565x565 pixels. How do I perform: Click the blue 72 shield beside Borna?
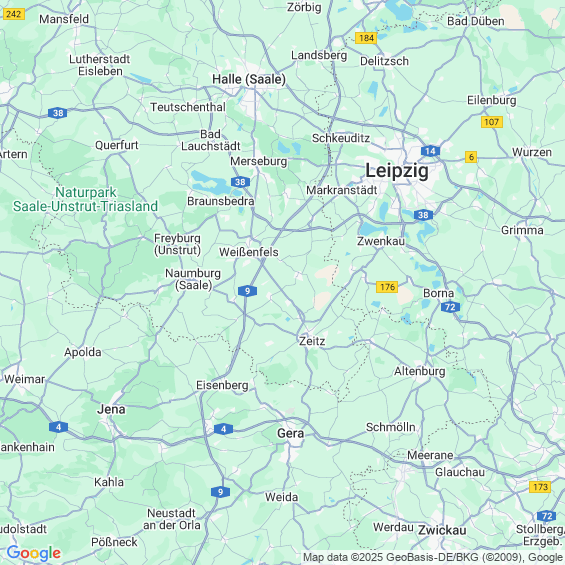[x=450, y=307]
